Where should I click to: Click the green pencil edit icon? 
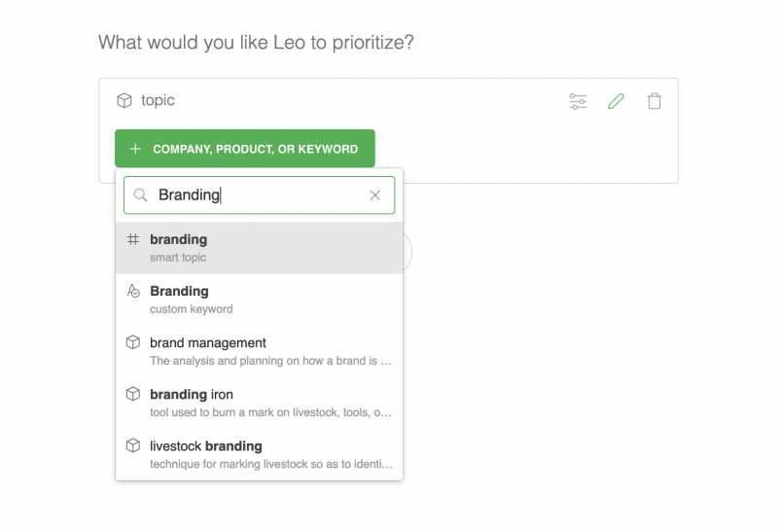(x=616, y=101)
